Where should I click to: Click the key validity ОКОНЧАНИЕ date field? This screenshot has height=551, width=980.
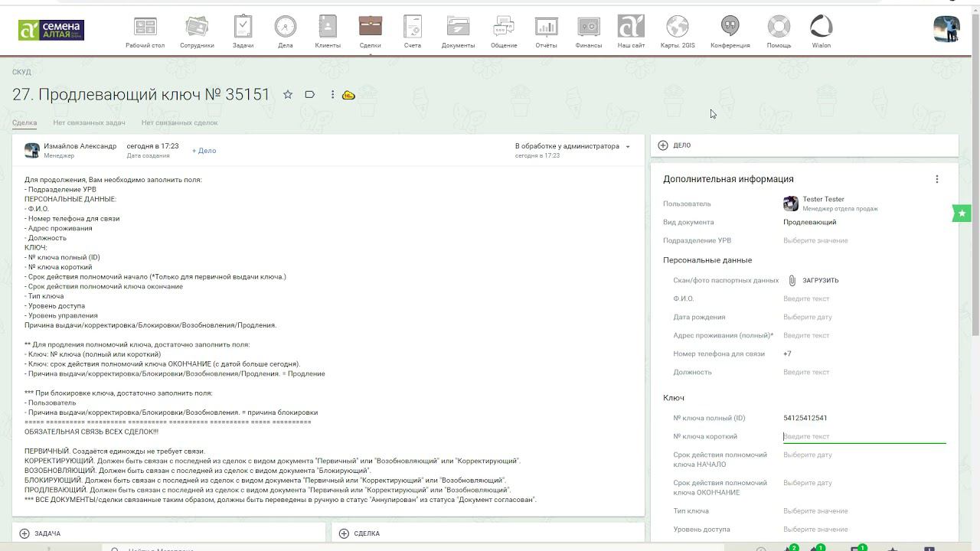coord(864,483)
